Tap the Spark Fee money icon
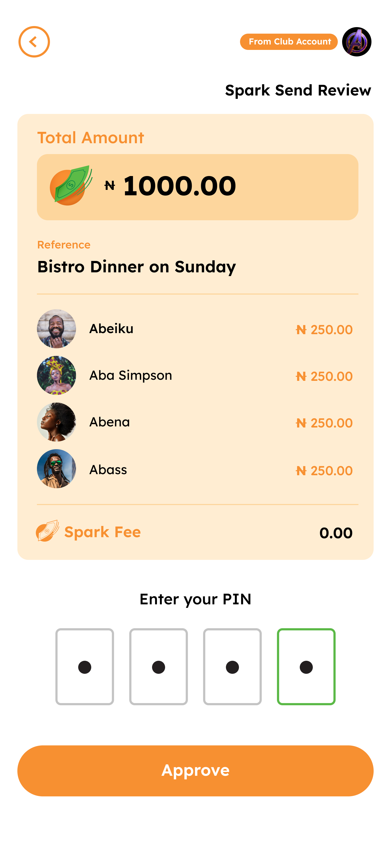391x868 pixels. click(x=48, y=531)
